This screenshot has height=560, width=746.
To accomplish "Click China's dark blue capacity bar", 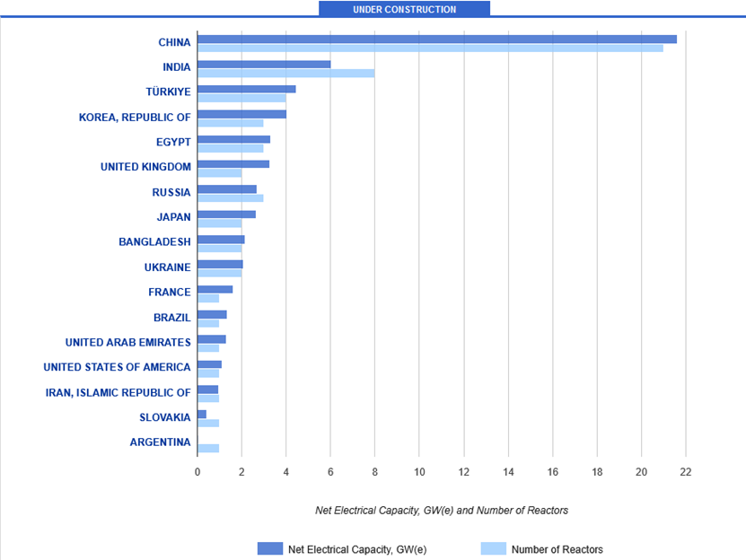I will (437, 39).
